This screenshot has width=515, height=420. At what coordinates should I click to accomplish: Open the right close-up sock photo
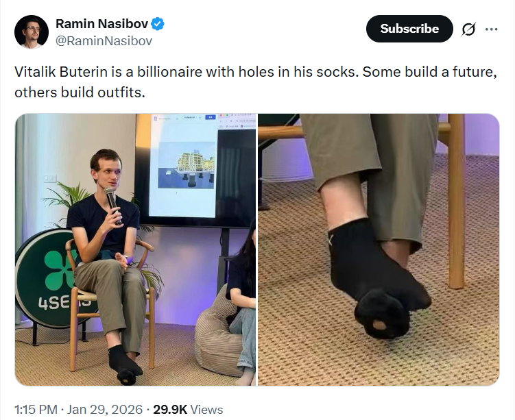coord(379,249)
